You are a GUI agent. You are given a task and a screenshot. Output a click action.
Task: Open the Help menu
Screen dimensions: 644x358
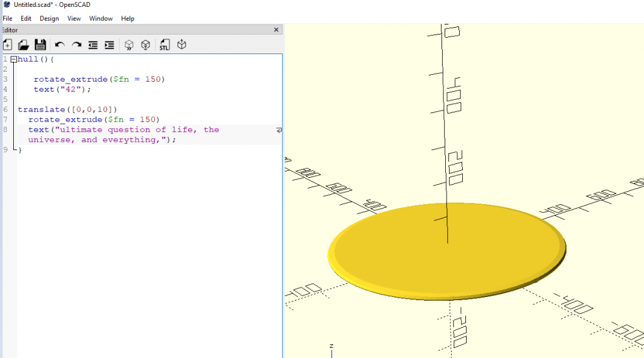tap(128, 18)
